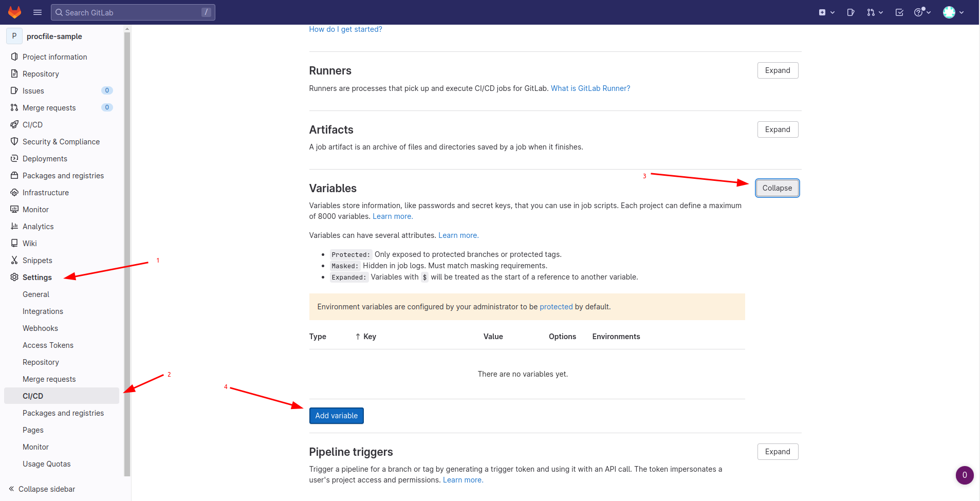Image resolution: width=980 pixels, height=501 pixels.
Task: Click the Monitor screen icon in sidebar
Action: click(x=14, y=209)
